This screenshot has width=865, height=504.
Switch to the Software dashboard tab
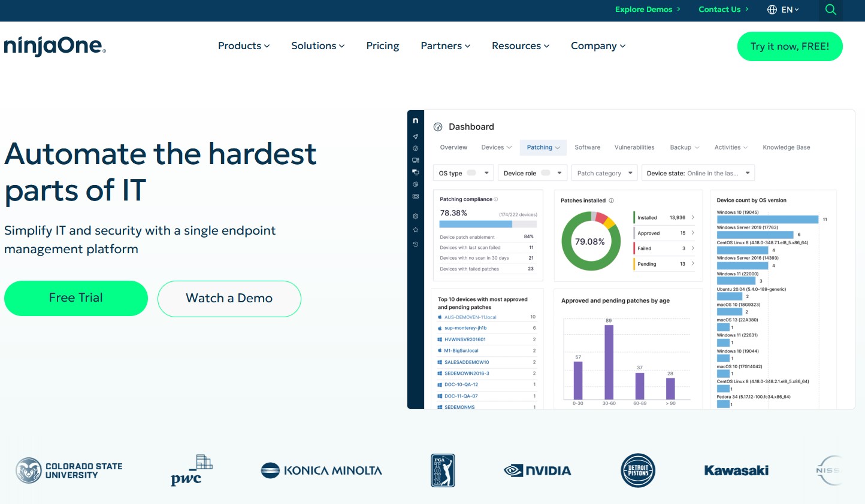point(587,147)
